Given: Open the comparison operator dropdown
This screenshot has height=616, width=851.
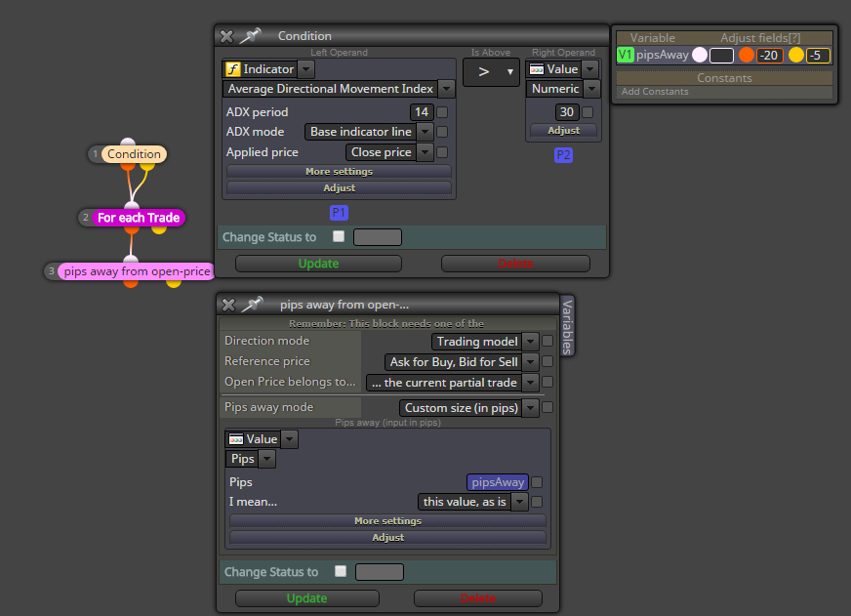Looking at the screenshot, I should coord(491,71).
